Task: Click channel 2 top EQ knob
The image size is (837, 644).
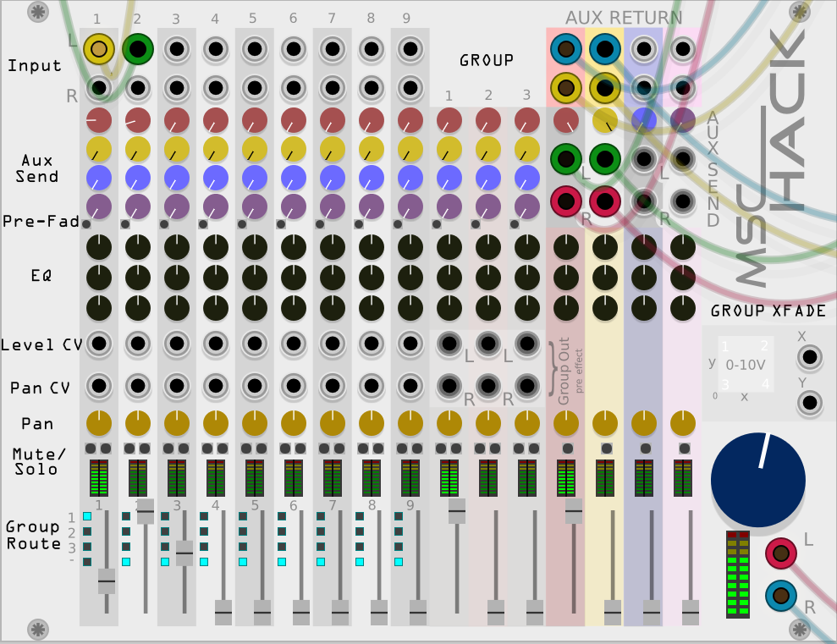Action: point(138,247)
